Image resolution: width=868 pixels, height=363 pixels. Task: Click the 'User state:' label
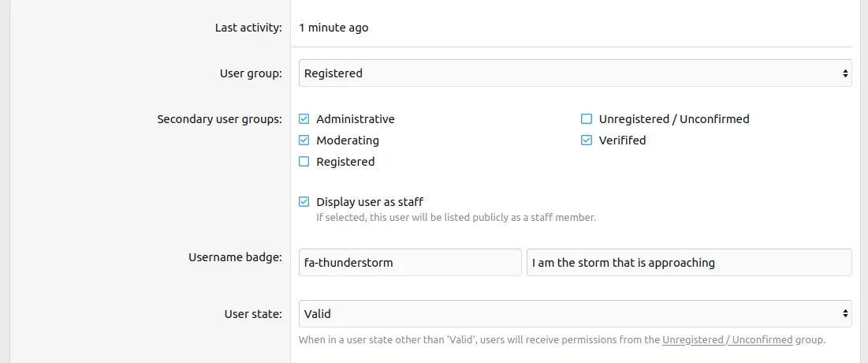point(253,313)
